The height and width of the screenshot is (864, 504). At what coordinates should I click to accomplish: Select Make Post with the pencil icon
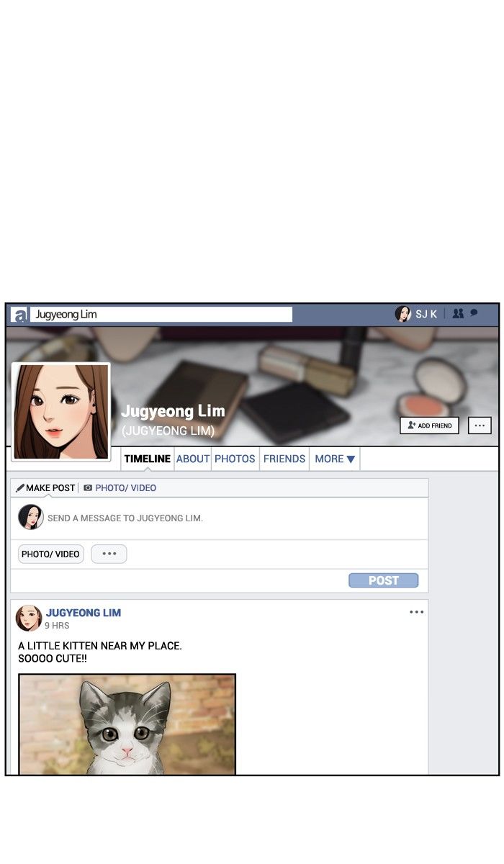(x=45, y=487)
